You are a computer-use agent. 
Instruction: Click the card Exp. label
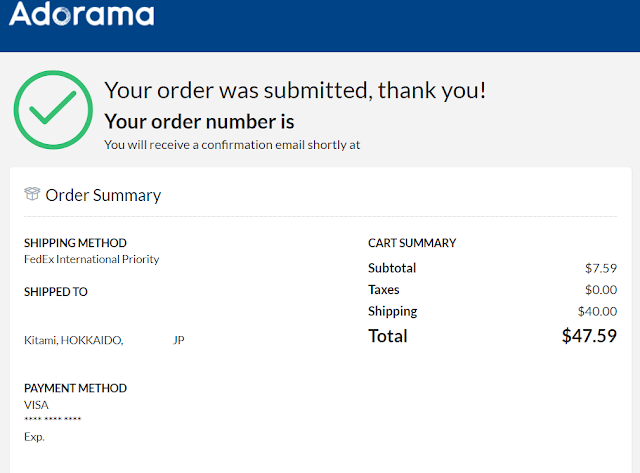coord(34,437)
